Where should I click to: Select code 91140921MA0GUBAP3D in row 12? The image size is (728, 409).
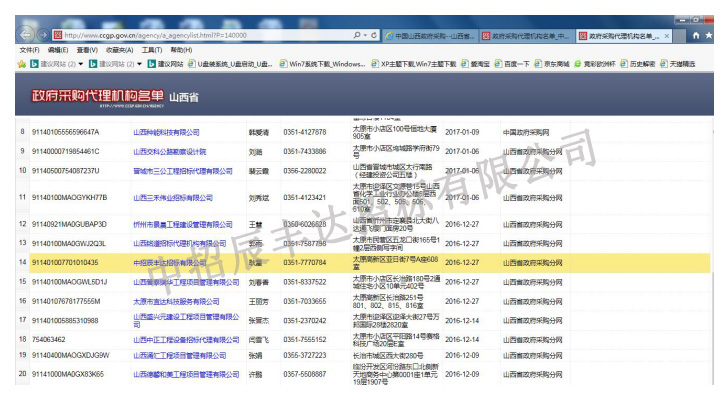point(69,225)
